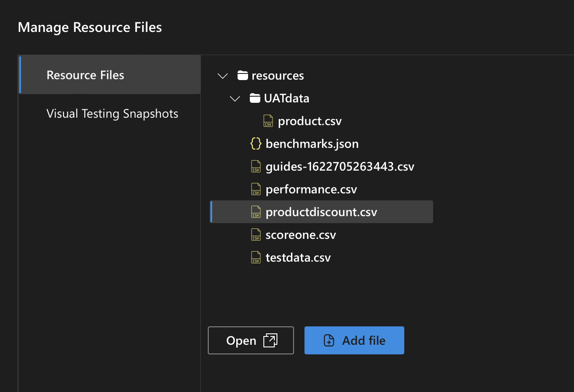Collapse the UATdata folder chevron

pyautogui.click(x=235, y=99)
